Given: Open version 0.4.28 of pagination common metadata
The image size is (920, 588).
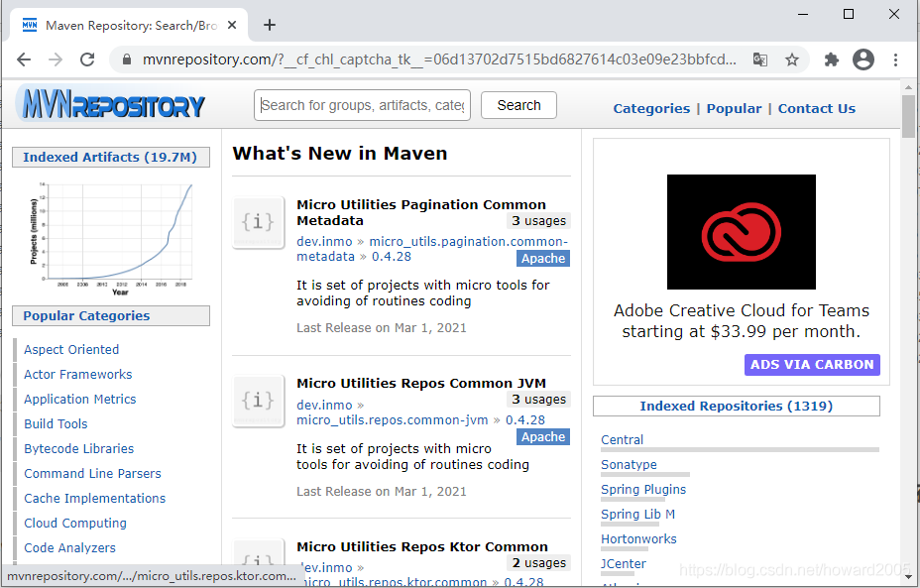Looking at the screenshot, I should coord(392,257).
